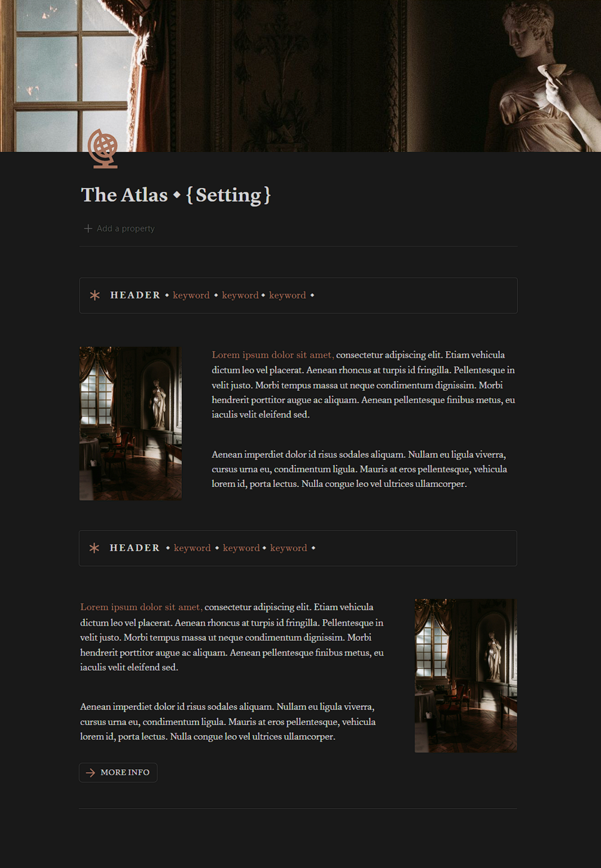Click the page title The Atlas Setting
This screenshot has height=868, width=601.
click(x=176, y=195)
